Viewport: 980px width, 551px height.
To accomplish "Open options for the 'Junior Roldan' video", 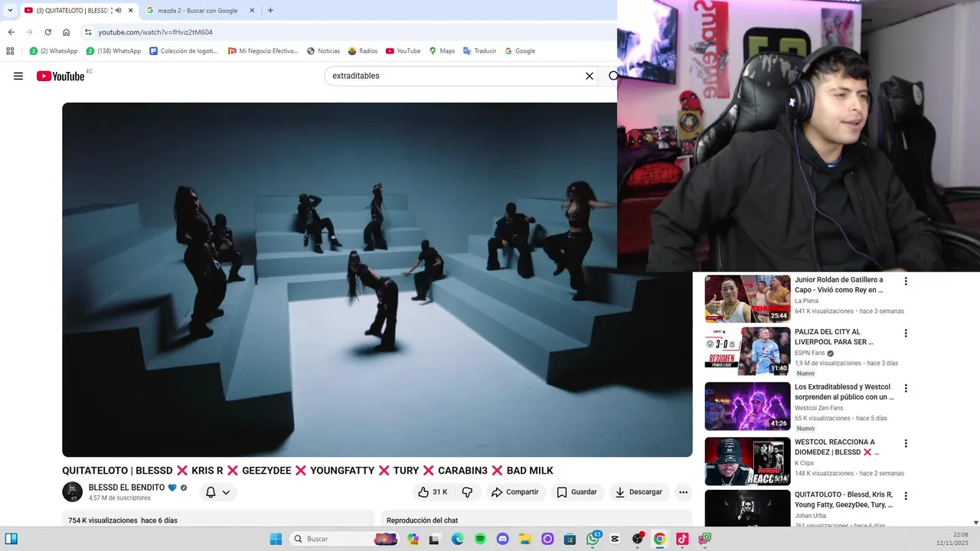I will (x=906, y=281).
